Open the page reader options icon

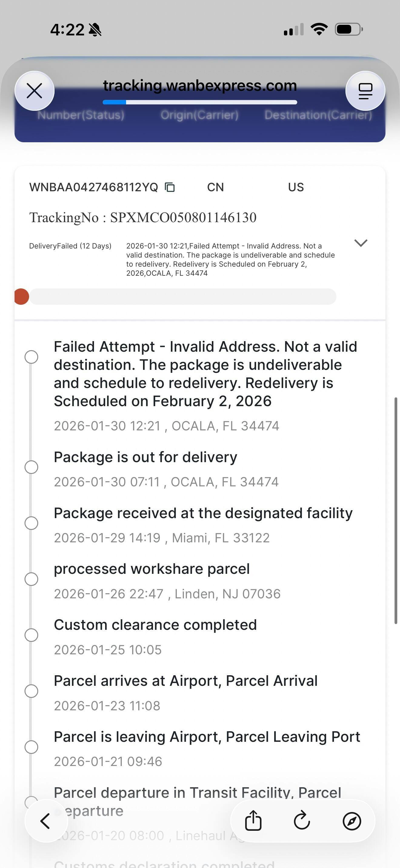click(x=365, y=91)
